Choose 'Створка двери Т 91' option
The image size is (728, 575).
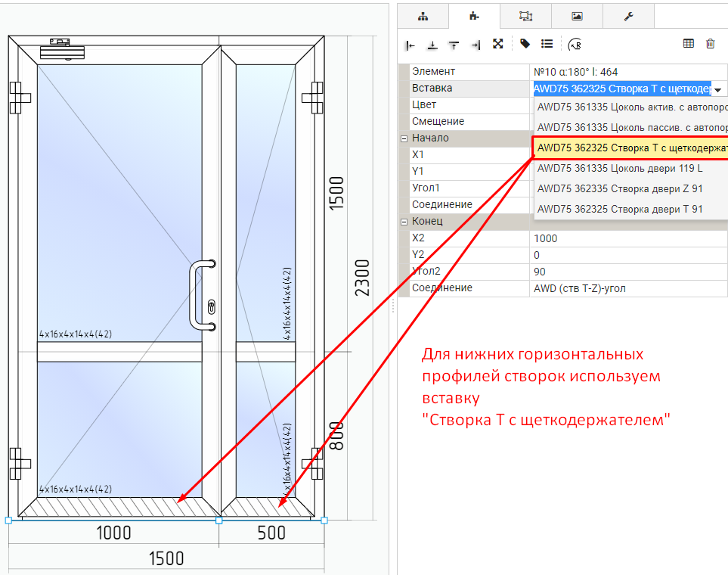click(632, 209)
